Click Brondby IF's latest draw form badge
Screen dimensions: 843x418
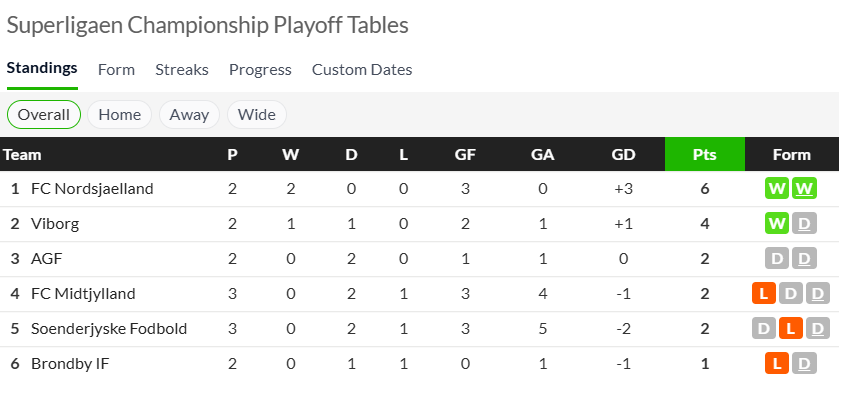click(805, 363)
